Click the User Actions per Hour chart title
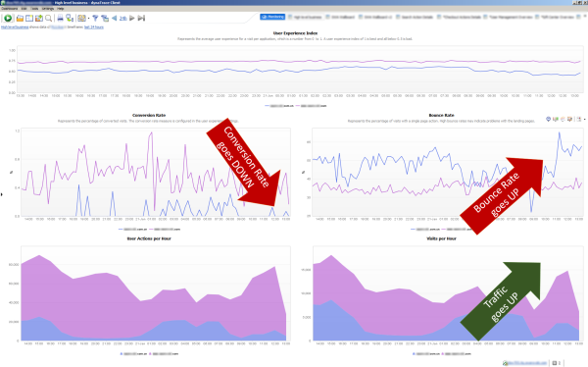This screenshot has width=588, height=367. 149,238
